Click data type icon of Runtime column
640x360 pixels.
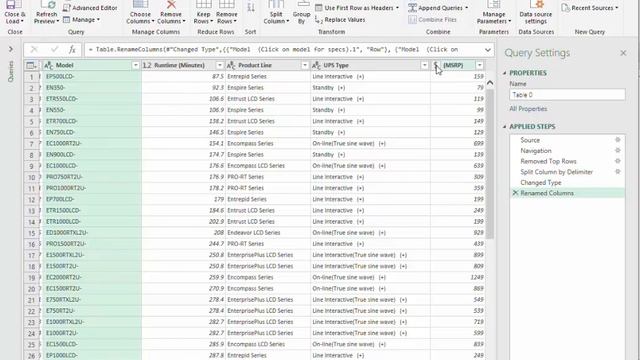coord(147,65)
